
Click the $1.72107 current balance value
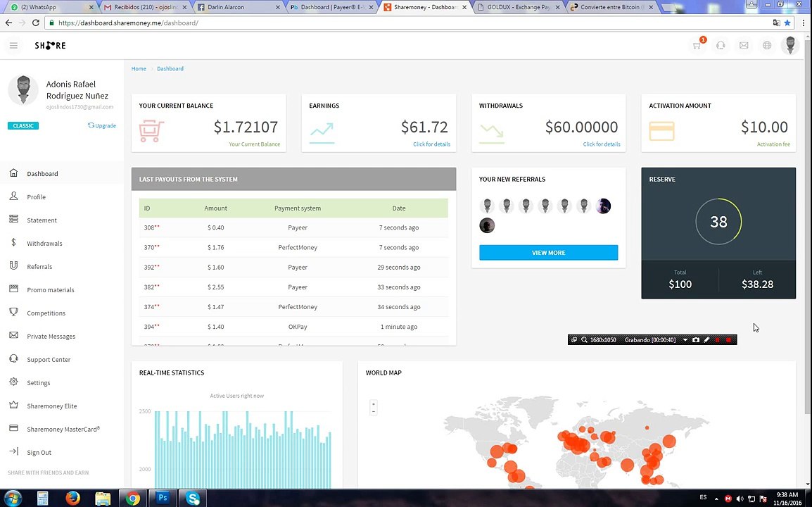click(246, 127)
